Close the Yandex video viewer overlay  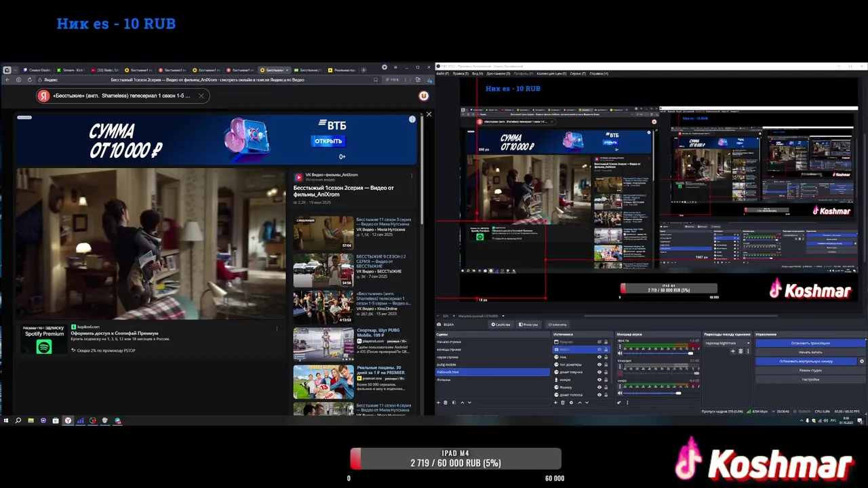tap(429, 114)
